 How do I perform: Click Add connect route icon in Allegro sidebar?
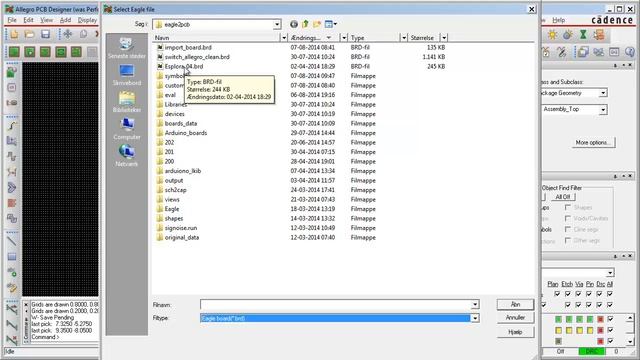[12, 126]
